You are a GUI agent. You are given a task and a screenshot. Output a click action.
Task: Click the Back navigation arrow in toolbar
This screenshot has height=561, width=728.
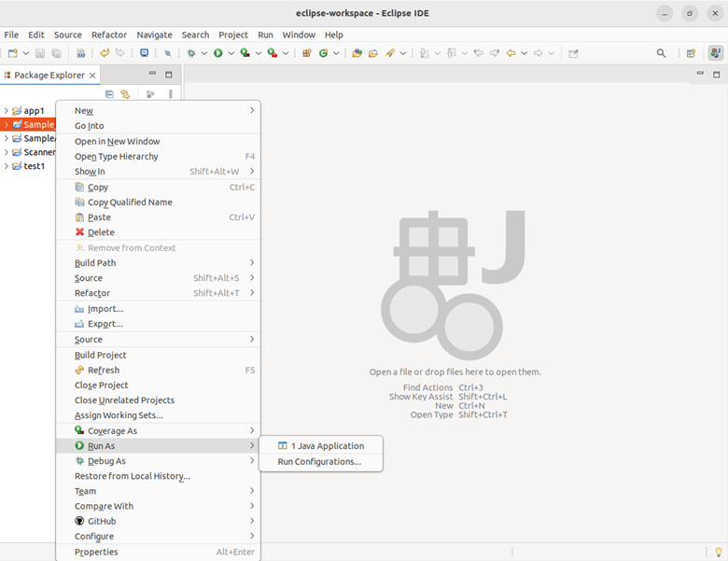(511, 53)
